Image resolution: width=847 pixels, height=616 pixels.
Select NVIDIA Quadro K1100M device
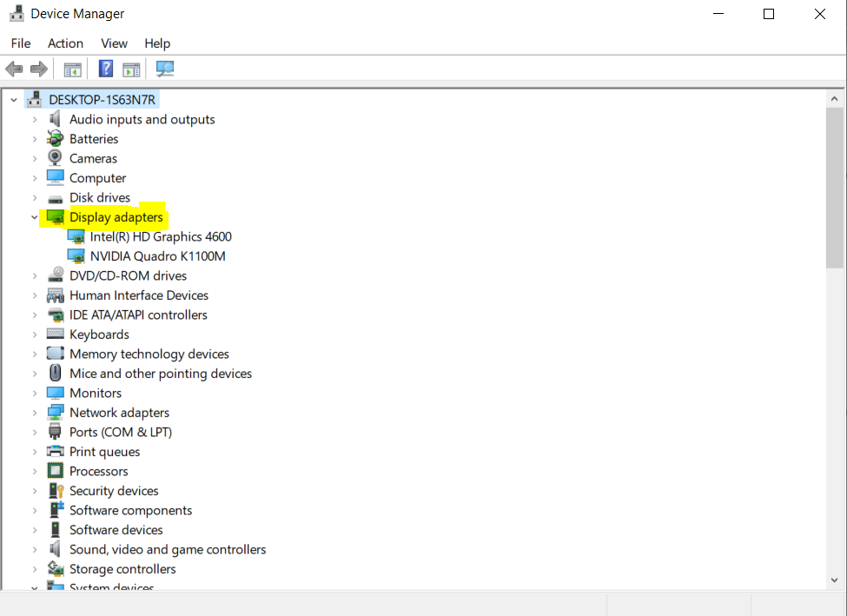coord(157,256)
